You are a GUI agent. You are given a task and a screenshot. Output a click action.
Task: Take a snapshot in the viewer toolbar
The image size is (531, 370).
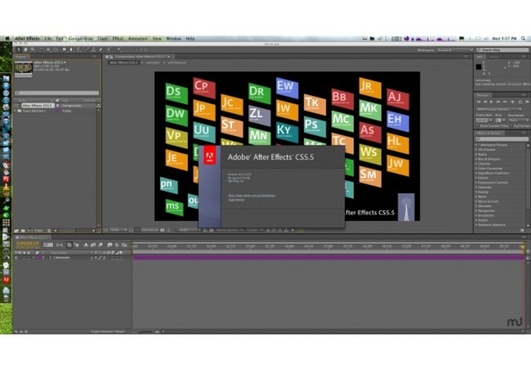[x=162, y=230]
